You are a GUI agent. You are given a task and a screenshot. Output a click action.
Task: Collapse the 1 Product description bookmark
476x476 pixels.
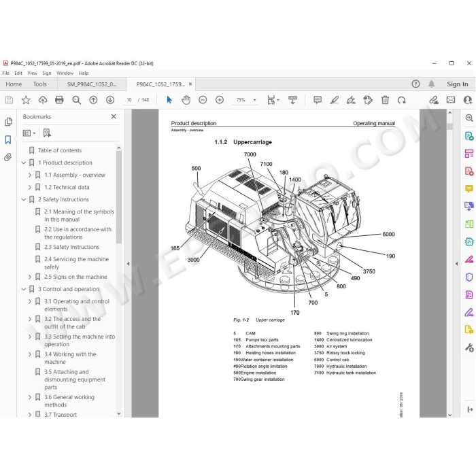23,163
